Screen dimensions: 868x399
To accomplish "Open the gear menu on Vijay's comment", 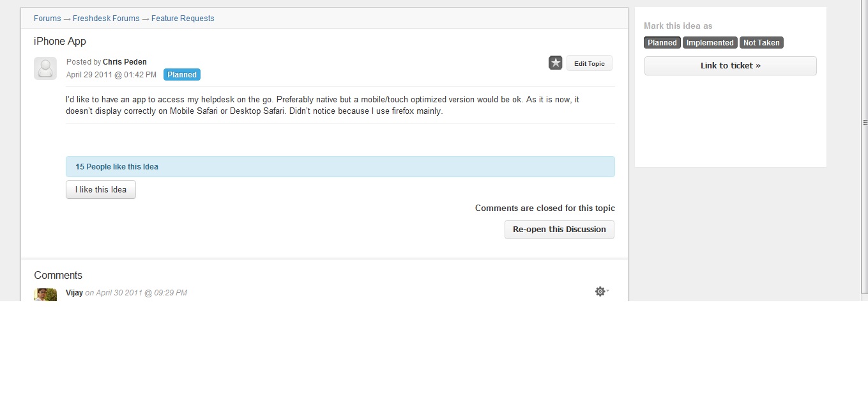I will coord(601,292).
